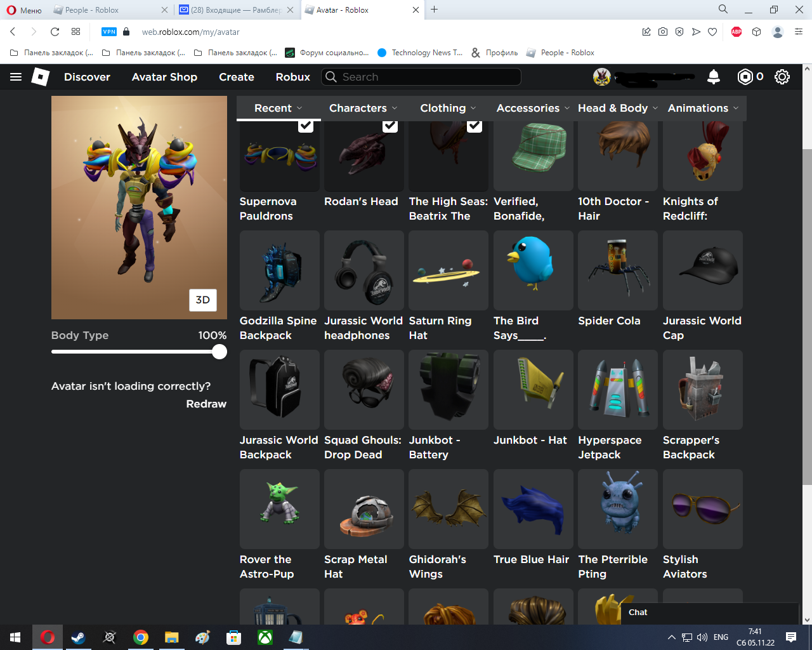This screenshot has width=812, height=650.
Task: Open the Roblox hamburger navigation menu
Action: pyautogui.click(x=16, y=77)
